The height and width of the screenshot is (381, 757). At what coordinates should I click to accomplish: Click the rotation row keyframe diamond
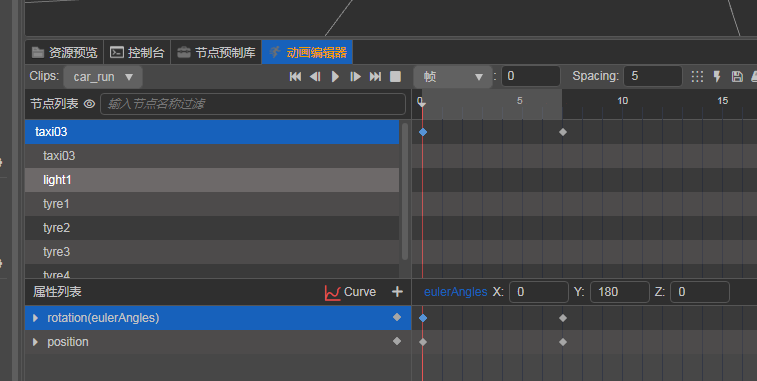(397, 317)
